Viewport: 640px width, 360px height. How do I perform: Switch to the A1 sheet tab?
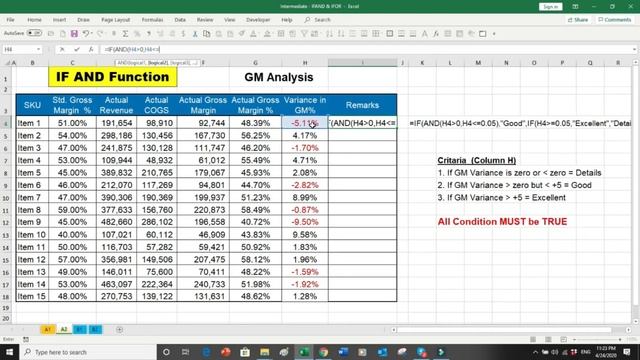[48, 329]
